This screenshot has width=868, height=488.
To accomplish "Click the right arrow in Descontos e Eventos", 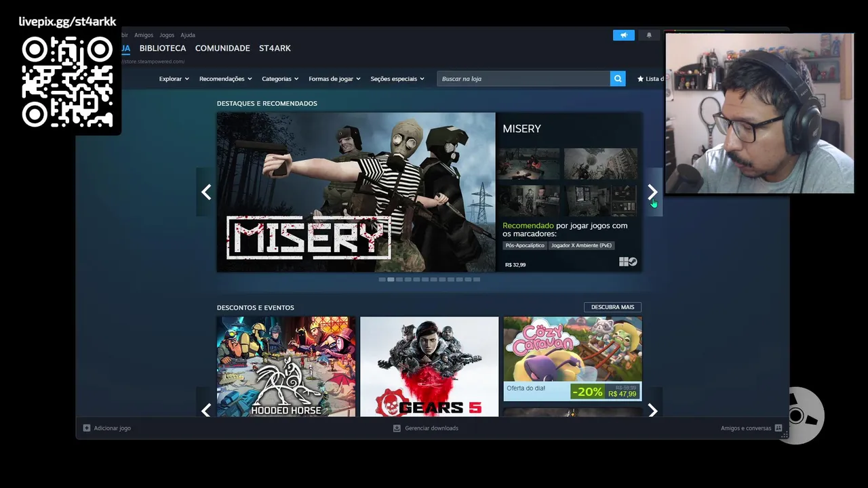I will pyautogui.click(x=652, y=410).
